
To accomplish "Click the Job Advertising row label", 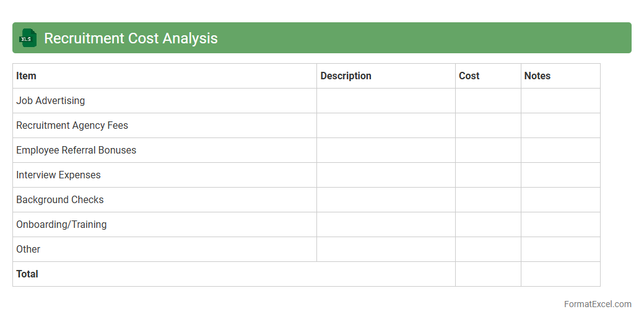I will [51, 100].
